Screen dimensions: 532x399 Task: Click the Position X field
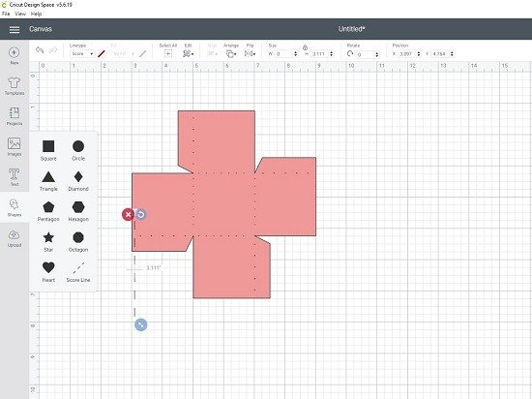point(407,53)
